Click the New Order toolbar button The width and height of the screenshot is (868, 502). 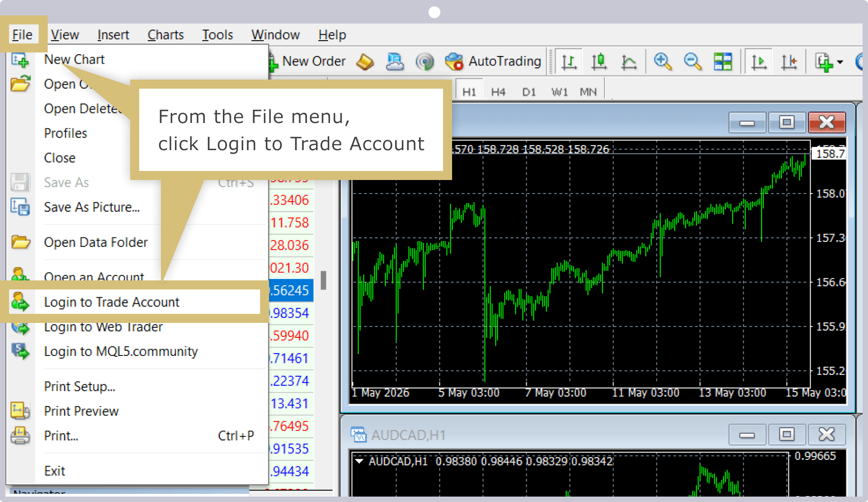tap(308, 61)
